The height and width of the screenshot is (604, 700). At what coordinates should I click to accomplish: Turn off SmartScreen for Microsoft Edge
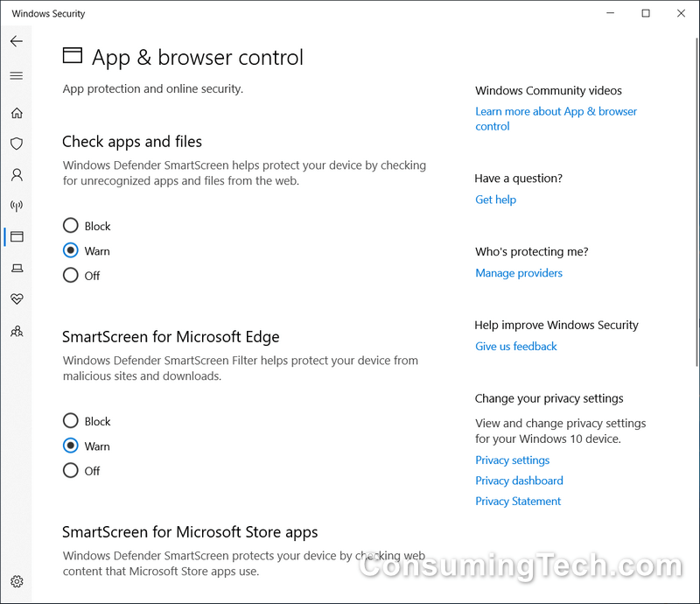tap(70, 470)
